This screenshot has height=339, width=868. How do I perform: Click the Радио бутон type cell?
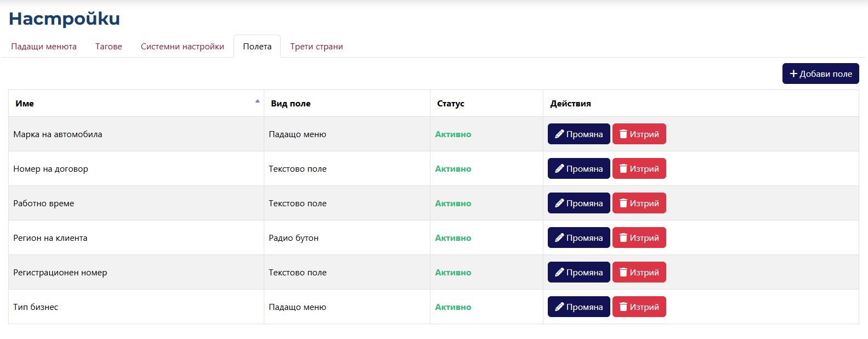347,238
